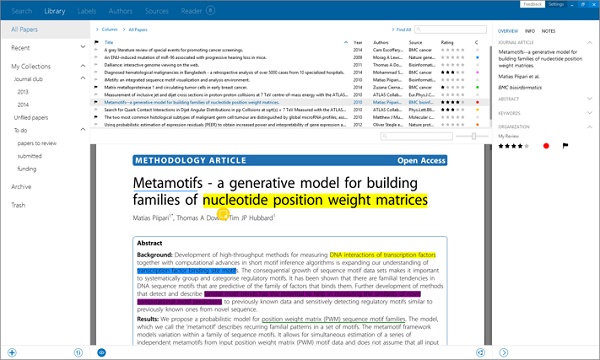
Task: Click the red color label dot
Action: click(x=546, y=146)
